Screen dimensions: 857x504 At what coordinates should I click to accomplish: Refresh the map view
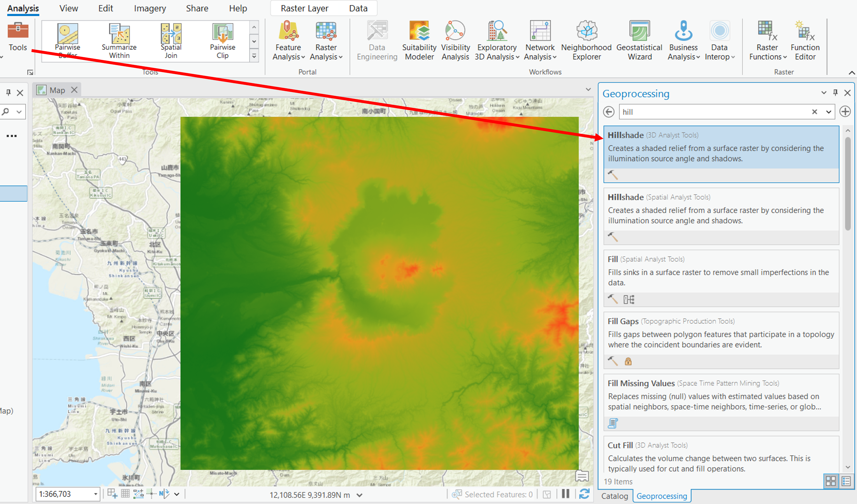coord(584,494)
